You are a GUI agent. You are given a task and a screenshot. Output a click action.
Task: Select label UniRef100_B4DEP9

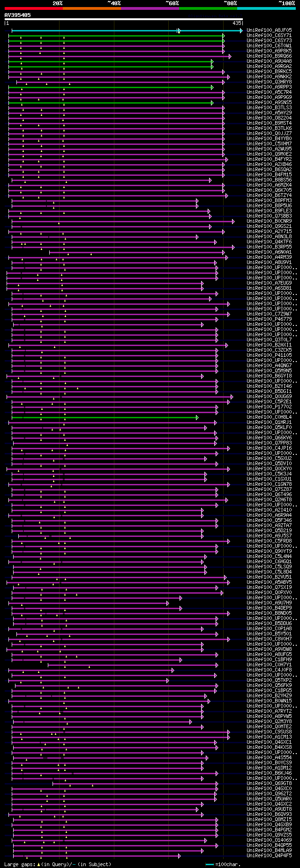tap(269, 608)
